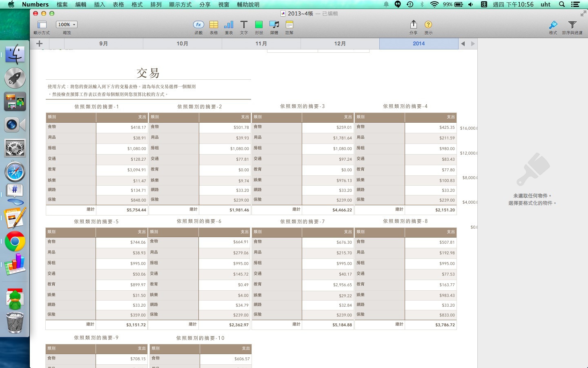The width and height of the screenshot is (588, 368).
Task: Open Notification Center list icon
Action: click(575, 4)
